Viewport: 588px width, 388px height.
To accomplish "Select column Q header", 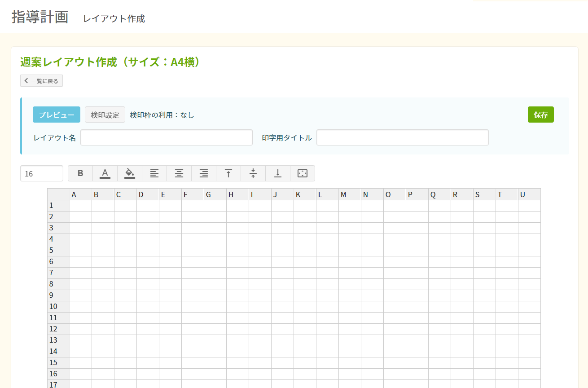I will 440,194.
